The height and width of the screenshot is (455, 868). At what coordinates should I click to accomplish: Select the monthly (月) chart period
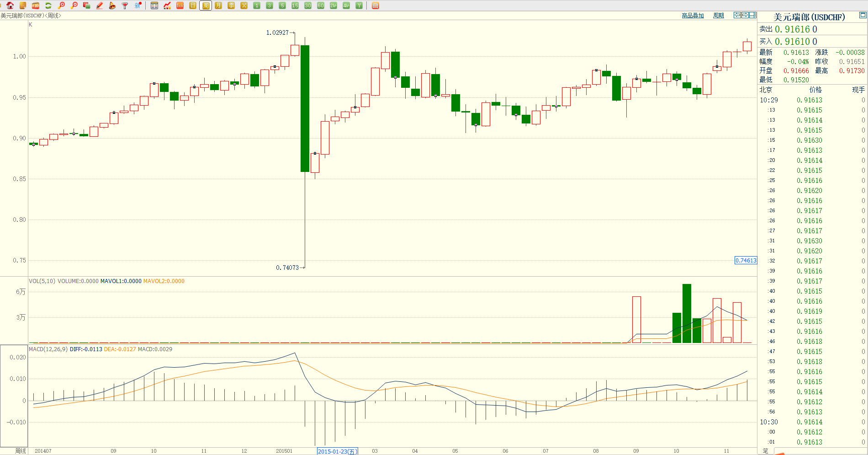click(x=218, y=5)
